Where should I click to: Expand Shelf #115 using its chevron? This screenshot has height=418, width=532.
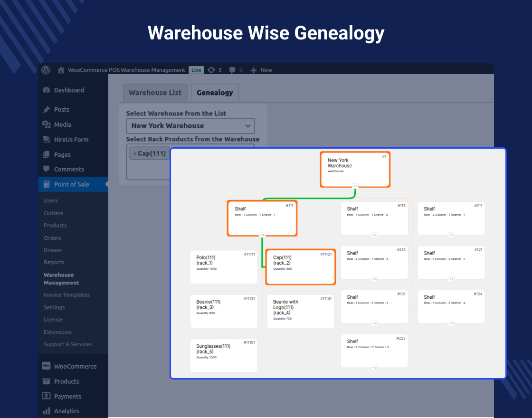374,234
